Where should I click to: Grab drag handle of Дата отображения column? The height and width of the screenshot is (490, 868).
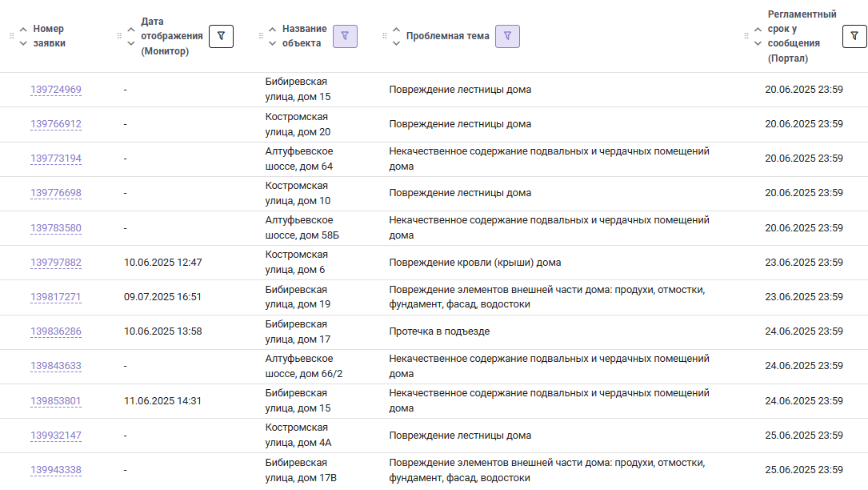tap(119, 36)
